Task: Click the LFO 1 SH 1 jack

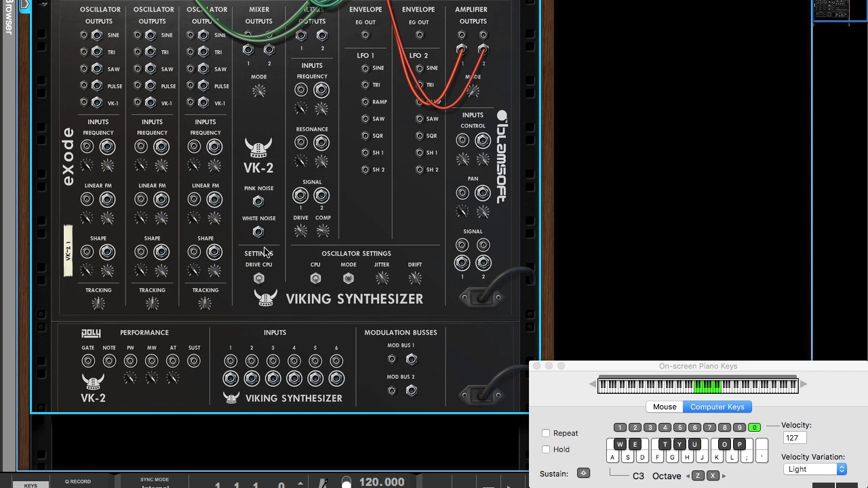Action: pyautogui.click(x=366, y=153)
